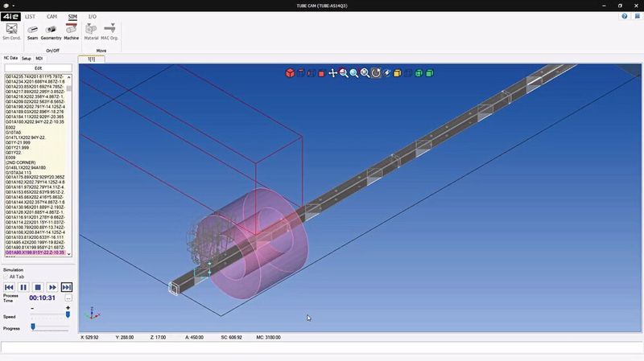644x361 pixels.
Task: Click the plus sign above Speed slider
Action: click(68, 308)
